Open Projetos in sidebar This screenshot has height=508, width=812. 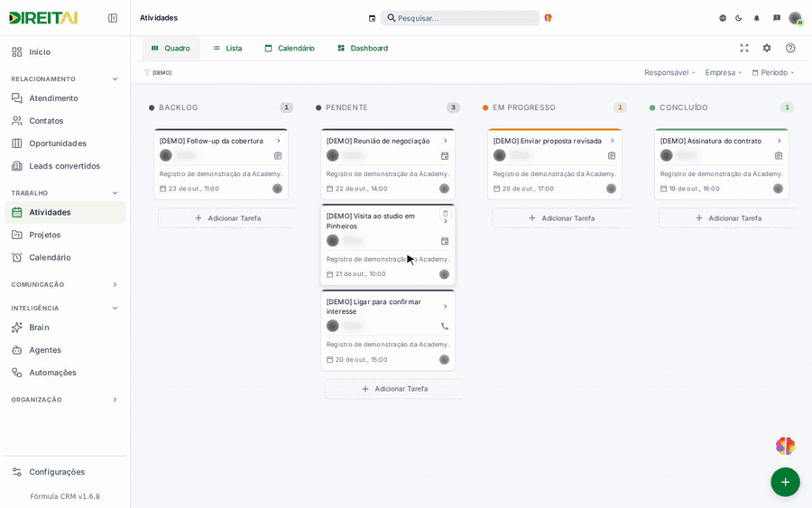65,236
